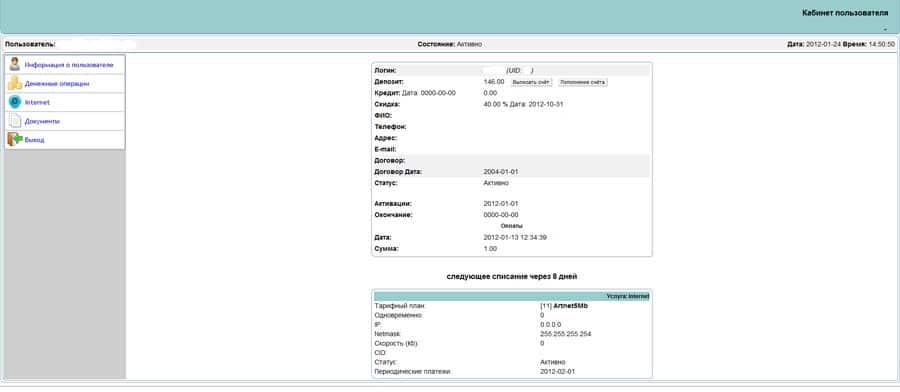Click the discount value 40.00 %
Viewport: 900px width, 392px height.
click(x=496, y=104)
